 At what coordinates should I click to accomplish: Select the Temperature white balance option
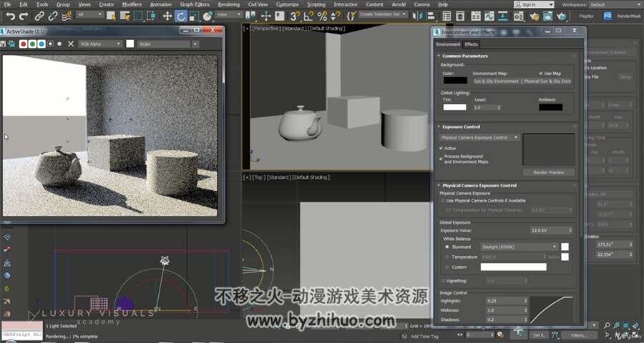447,257
